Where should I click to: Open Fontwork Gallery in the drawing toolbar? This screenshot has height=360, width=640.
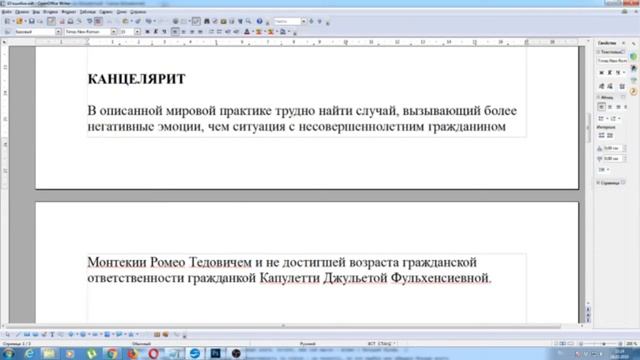(x=157, y=335)
